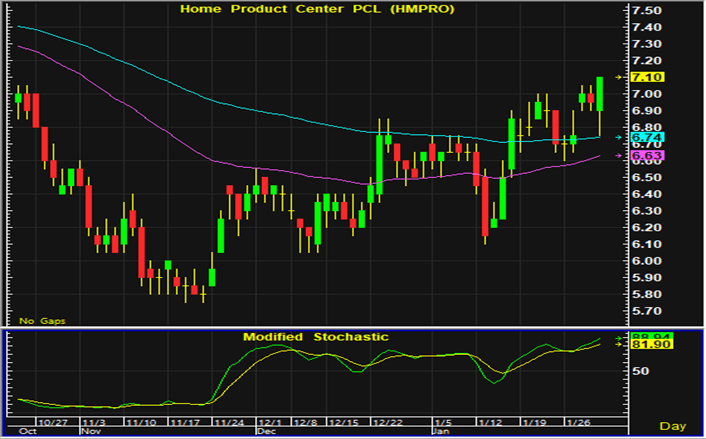The width and height of the screenshot is (706, 439).
Task: Select the 10/27 date on time axis
Action: pyautogui.click(x=53, y=423)
